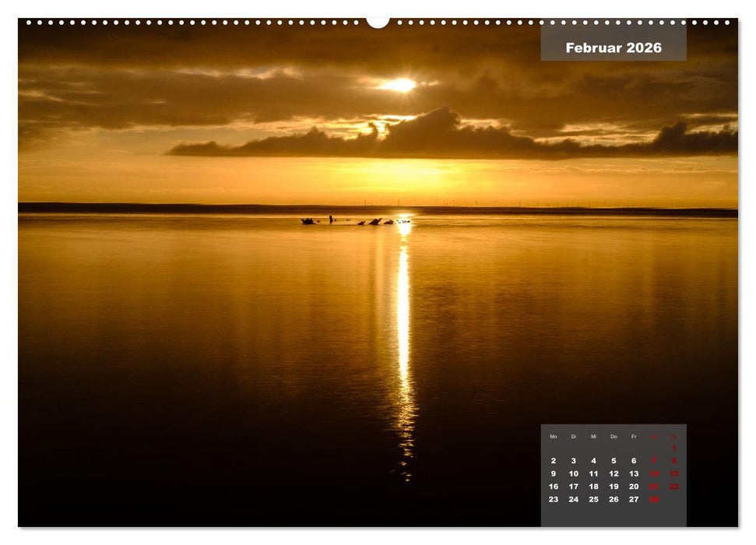Image resolution: width=756 pixels, height=545 pixels.
Task: Select red weekend date 22
Action: tap(674, 487)
